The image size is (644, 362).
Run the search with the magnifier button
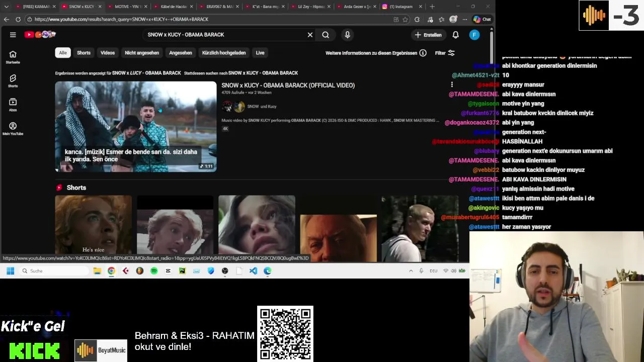326,35
